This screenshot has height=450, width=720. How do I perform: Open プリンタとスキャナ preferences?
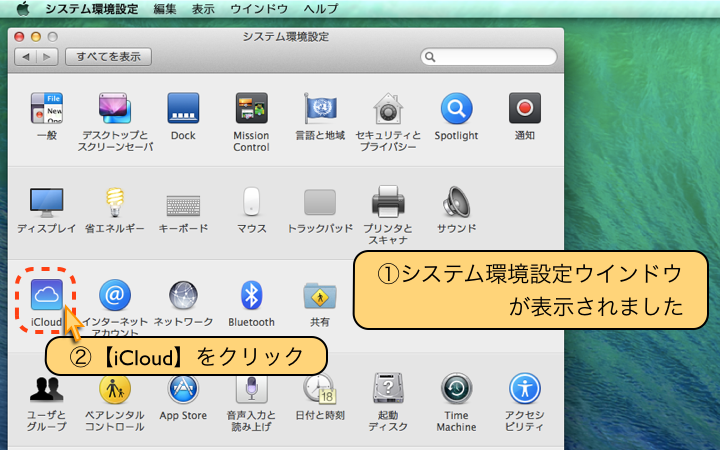[x=388, y=202]
